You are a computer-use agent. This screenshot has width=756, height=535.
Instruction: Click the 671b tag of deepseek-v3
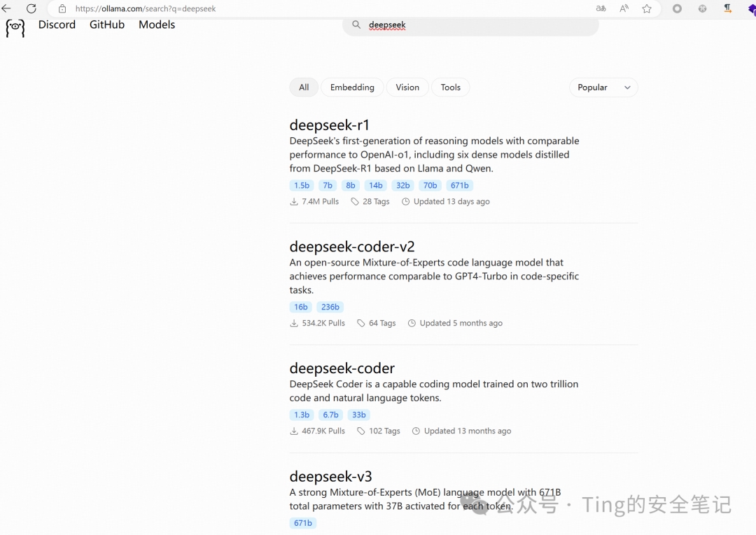(303, 523)
